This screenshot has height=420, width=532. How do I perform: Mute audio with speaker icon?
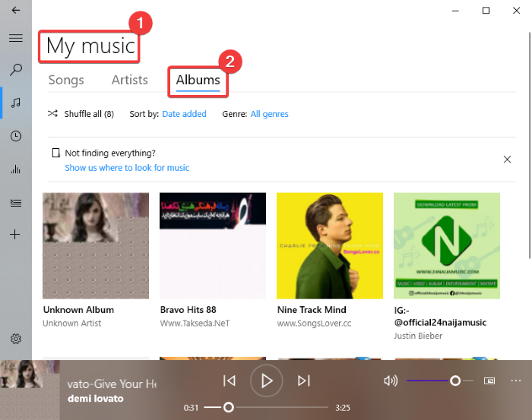[x=391, y=381]
